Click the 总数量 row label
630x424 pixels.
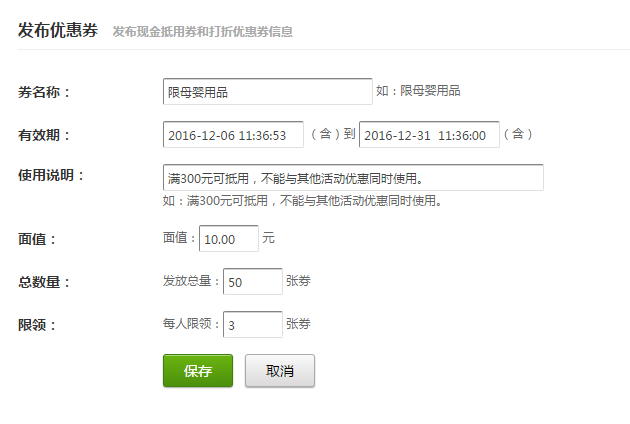pyautogui.click(x=44, y=282)
